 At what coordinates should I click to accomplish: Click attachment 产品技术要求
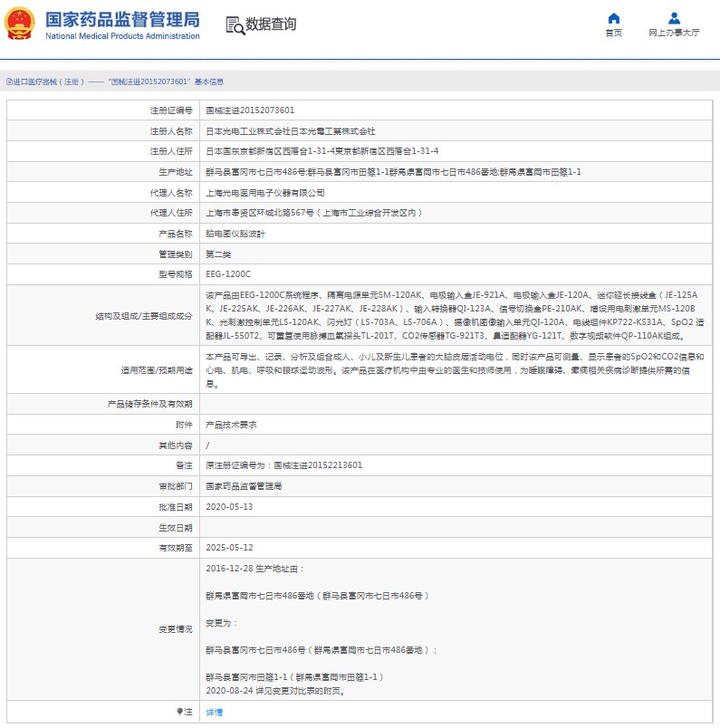coord(231,425)
